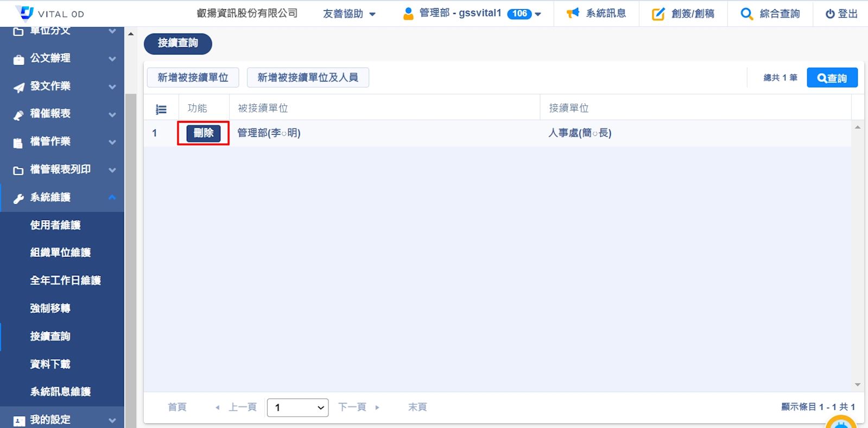Open 資料下載 in the sidebar
Viewport: 868px width, 428px height.
tap(50, 364)
